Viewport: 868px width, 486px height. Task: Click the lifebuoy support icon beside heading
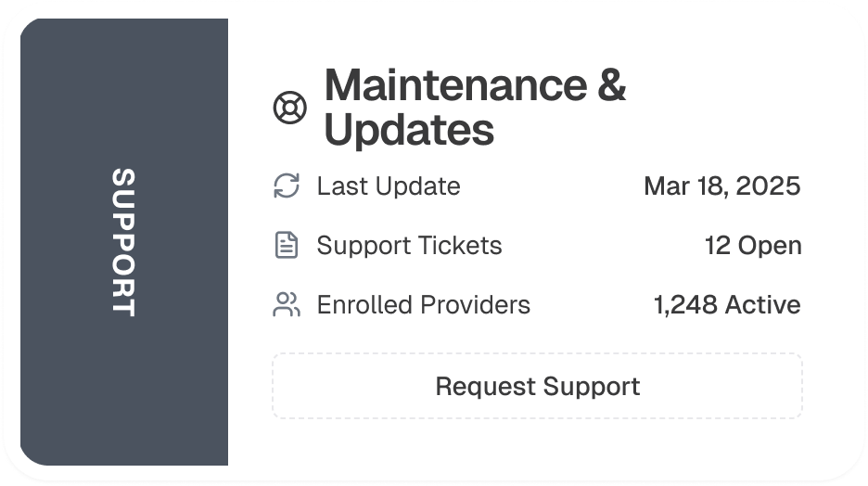point(289,109)
